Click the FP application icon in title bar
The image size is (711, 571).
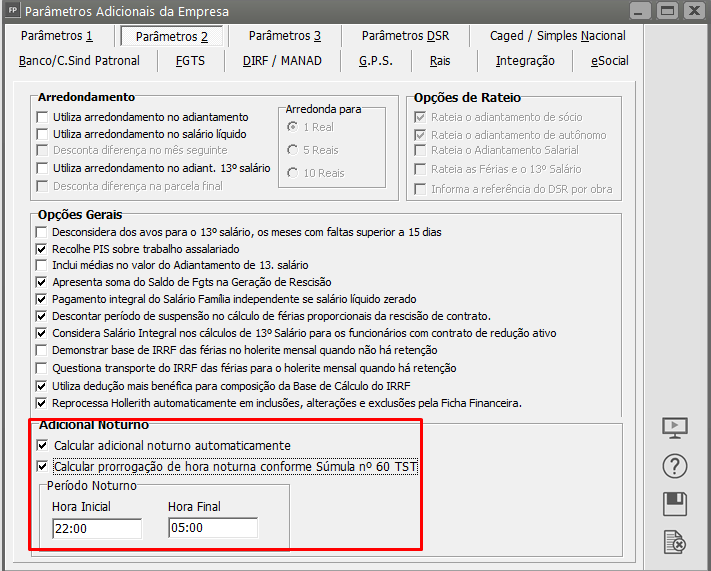pyautogui.click(x=11, y=12)
